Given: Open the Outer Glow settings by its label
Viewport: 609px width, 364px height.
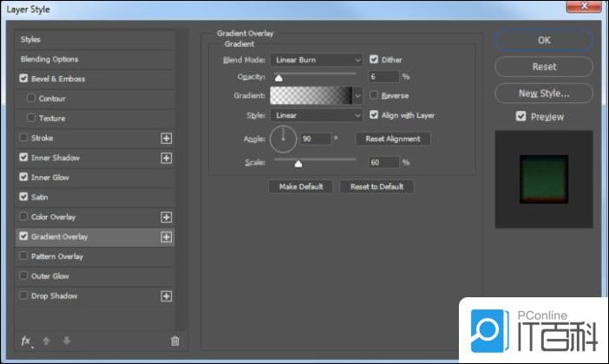Looking at the screenshot, I should coord(50,276).
